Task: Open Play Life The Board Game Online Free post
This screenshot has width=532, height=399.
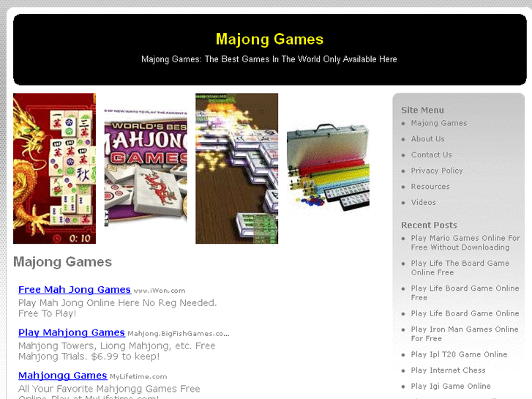Action: 460,268
